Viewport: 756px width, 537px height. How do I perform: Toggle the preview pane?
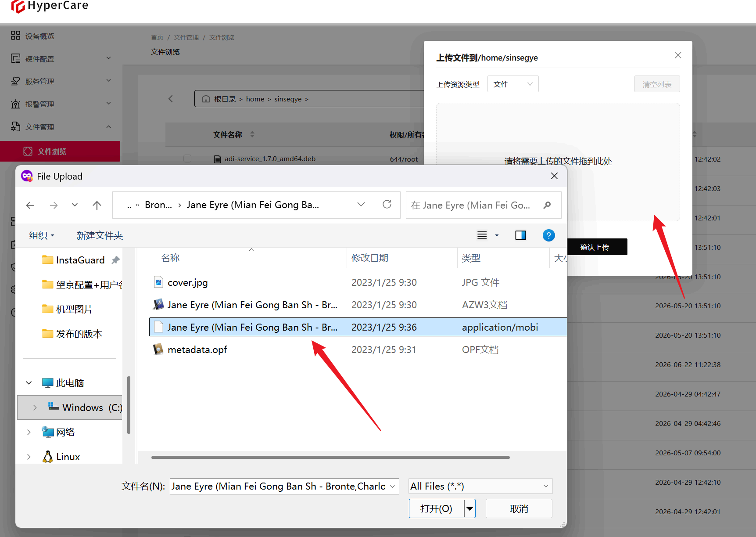(x=521, y=235)
